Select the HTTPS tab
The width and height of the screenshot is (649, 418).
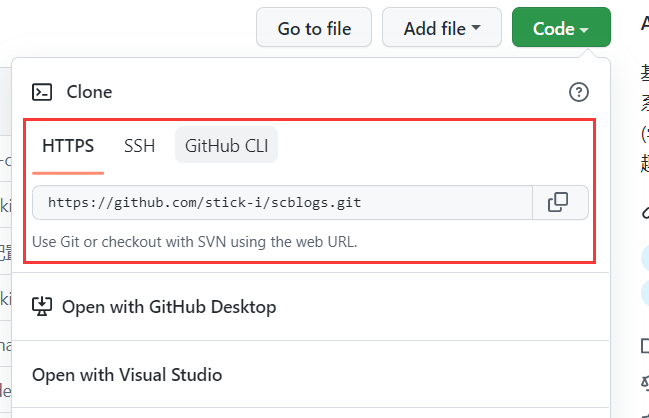[x=68, y=146]
